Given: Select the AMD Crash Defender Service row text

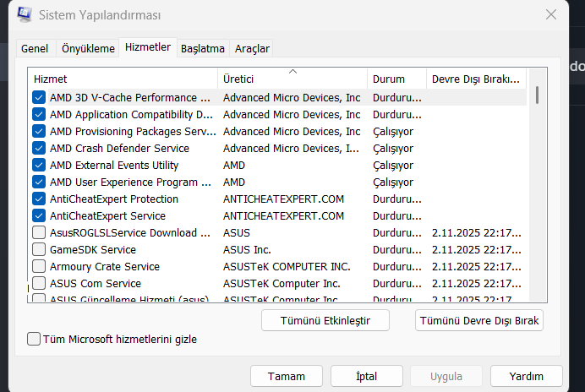Looking at the screenshot, I should 119,148.
